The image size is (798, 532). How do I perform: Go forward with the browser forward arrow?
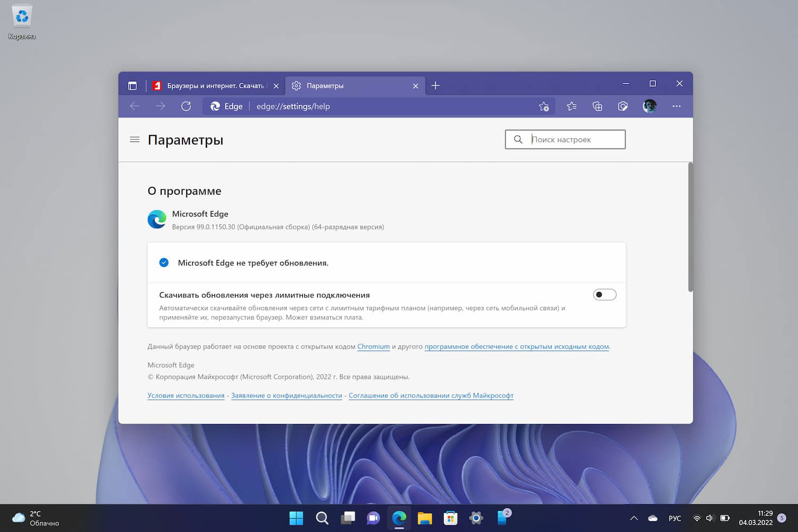pyautogui.click(x=160, y=106)
